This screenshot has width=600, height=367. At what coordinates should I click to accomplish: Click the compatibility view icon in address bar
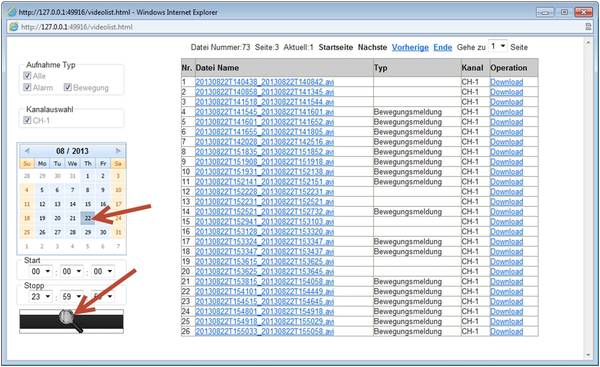tap(589, 27)
